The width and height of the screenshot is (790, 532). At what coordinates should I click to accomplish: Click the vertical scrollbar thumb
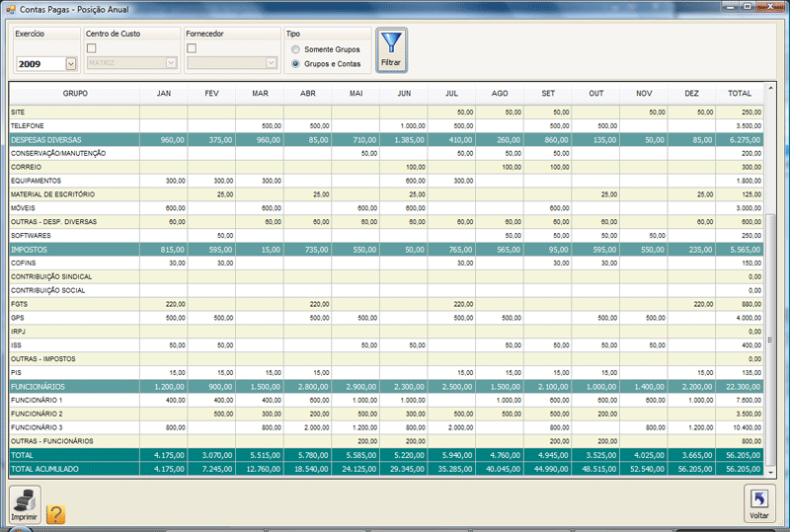tap(770, 340)
